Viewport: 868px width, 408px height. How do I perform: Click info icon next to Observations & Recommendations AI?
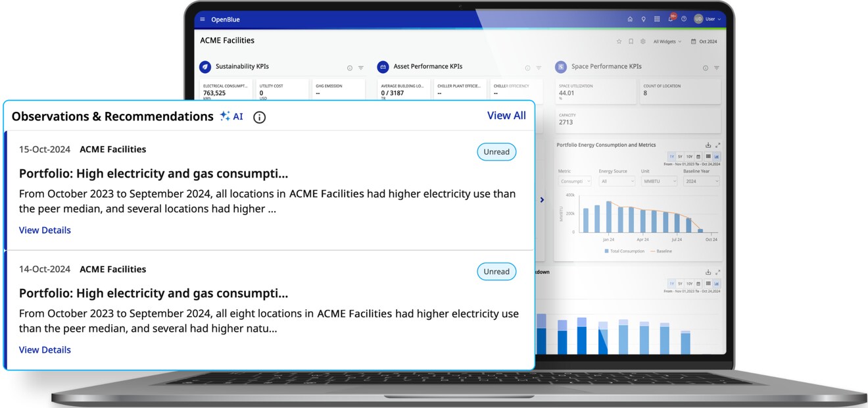click(260, 117)
